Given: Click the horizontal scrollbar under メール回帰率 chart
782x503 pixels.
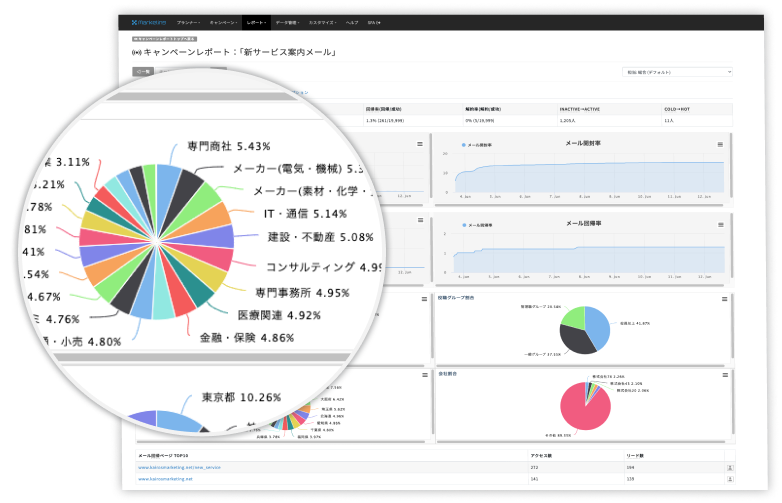Looking at the screenshot, I should (x=579, y=285).
